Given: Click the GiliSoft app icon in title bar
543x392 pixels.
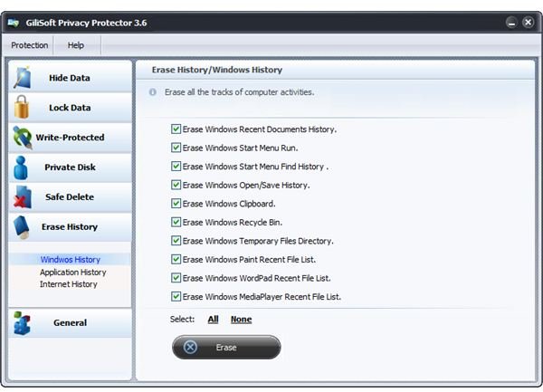Looking at the screenshot, I should point(14,23).
